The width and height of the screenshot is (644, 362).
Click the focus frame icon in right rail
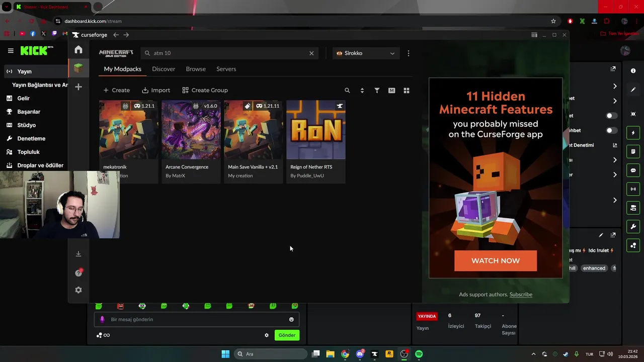(x=633, y=114)
